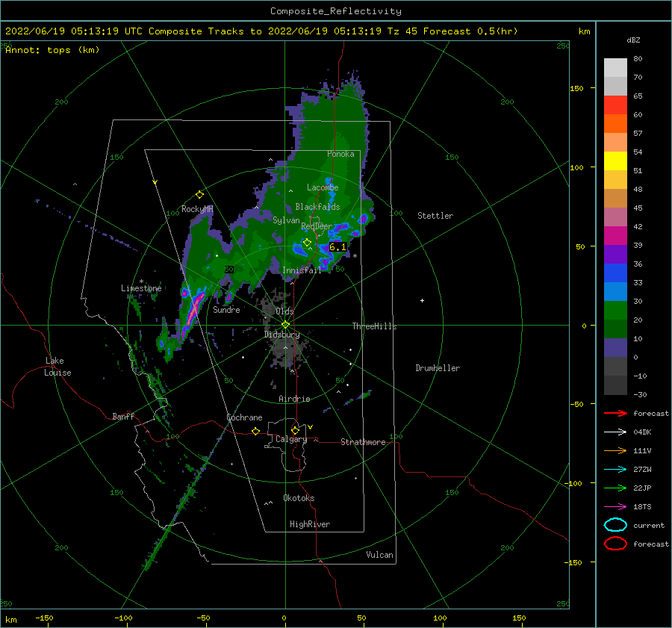Click the magenta 18TS arrow legend entry
The width and height of the screenshot is (672, 628).
point(615,507)
